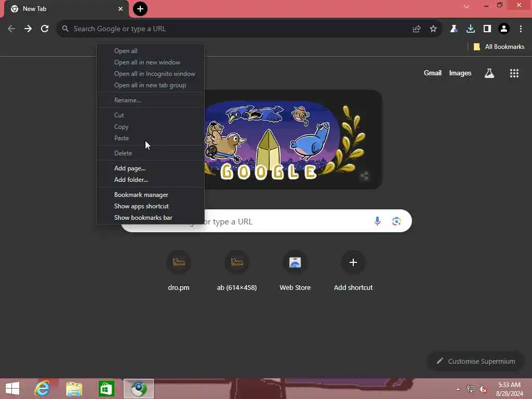532x399 pixels.
Task: Close the New Tab tab
Action: coord(121,9)
